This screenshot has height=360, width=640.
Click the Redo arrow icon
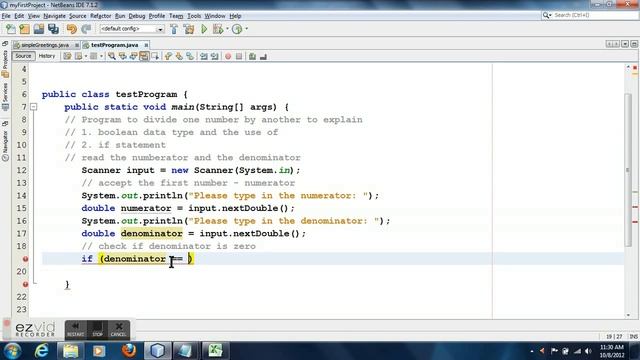[86, 29]
